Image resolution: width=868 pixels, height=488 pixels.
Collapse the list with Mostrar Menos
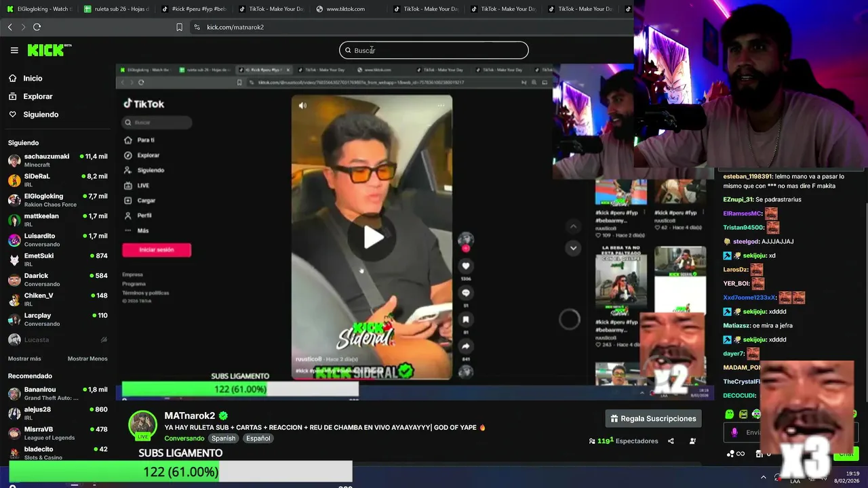(x=87, y=359)
